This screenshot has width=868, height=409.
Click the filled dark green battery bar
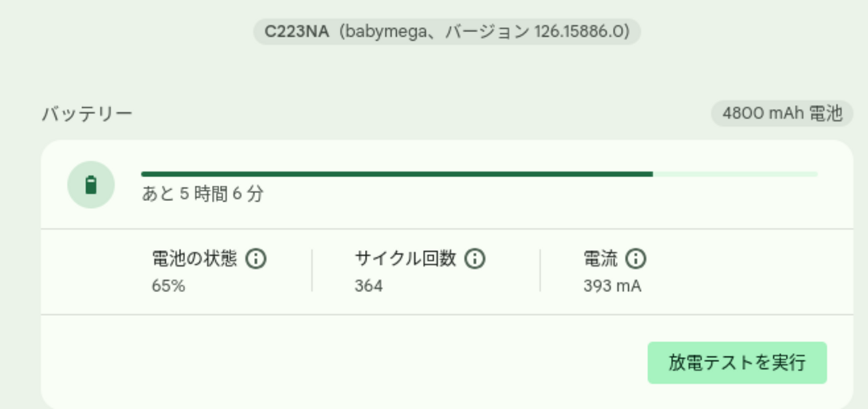coord(397,174)
